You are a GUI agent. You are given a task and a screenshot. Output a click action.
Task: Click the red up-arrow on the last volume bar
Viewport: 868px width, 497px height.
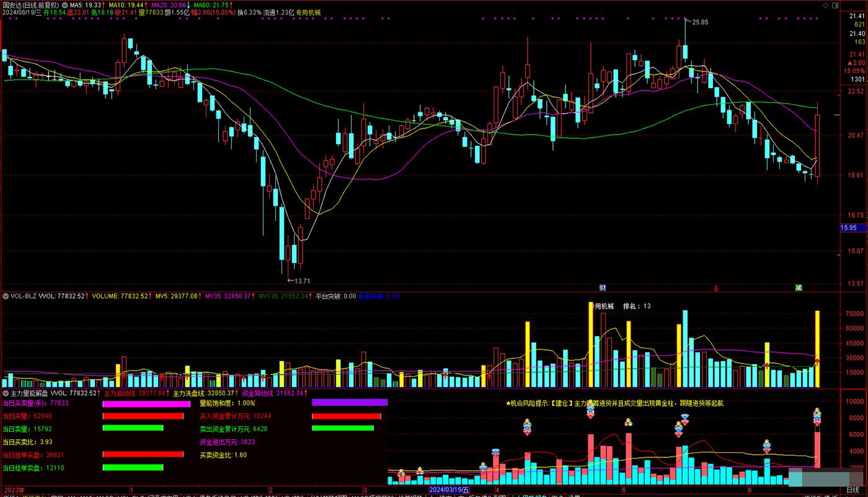click(817, 361)
